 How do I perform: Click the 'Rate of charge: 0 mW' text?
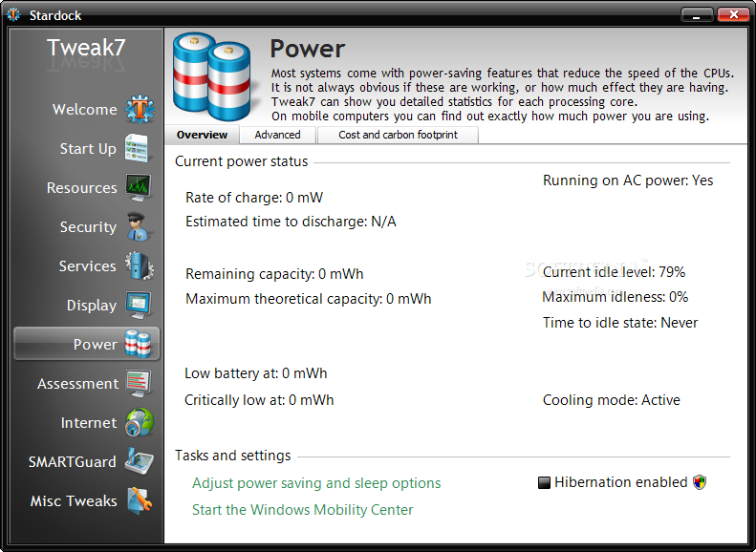coord(254,198)
